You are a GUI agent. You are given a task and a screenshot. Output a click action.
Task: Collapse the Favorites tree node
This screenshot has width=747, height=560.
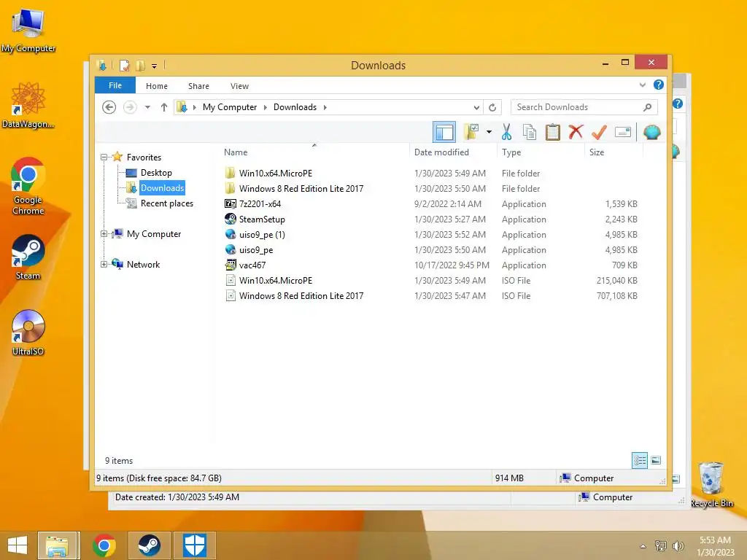click(x=104, y=157)
